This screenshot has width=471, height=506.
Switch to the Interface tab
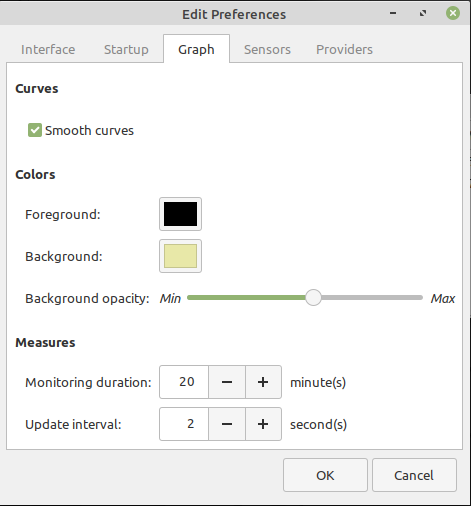click(x=48, y=49)
